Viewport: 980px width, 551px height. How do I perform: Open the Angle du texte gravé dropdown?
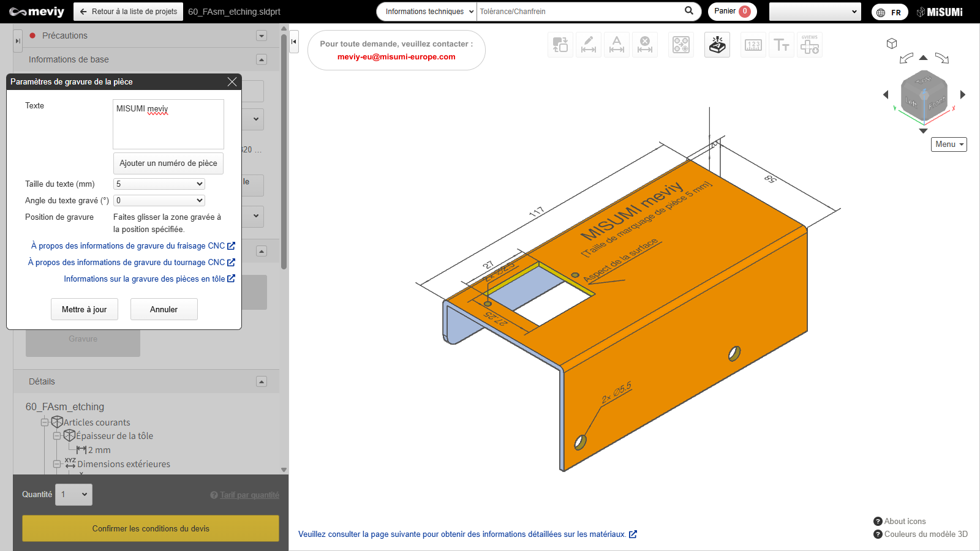(x=159, y=200)
